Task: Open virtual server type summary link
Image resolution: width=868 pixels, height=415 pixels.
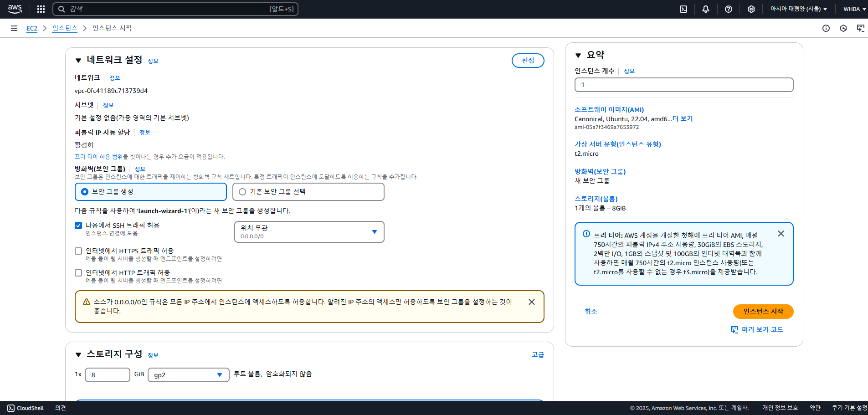Action: click(x=618, y=144)
